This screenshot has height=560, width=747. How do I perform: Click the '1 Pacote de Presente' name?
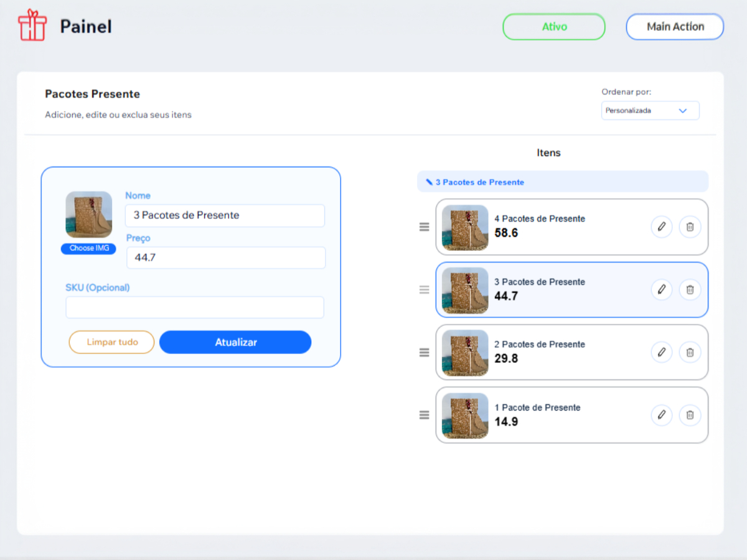point(537,408)
